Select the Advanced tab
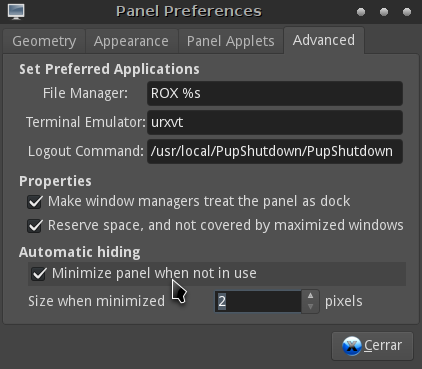The height and width of the screenshot is (369, 422). (324, 40)
